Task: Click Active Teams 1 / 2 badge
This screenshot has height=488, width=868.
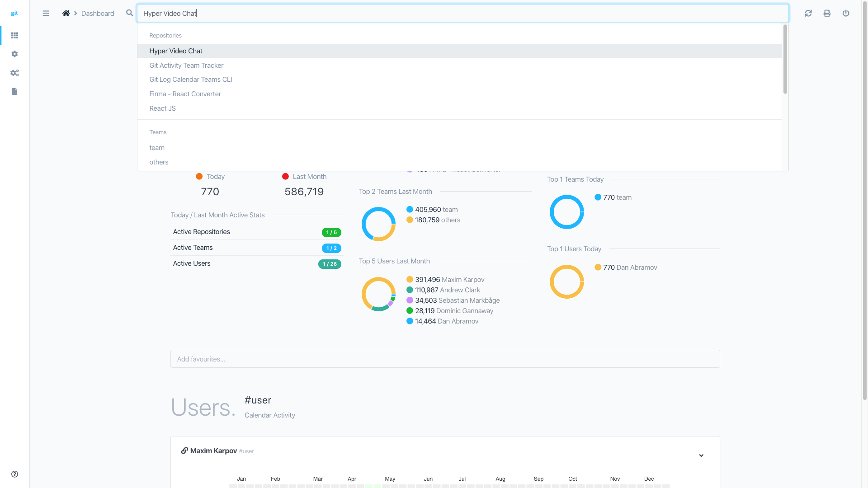Action: pos(331,248)
